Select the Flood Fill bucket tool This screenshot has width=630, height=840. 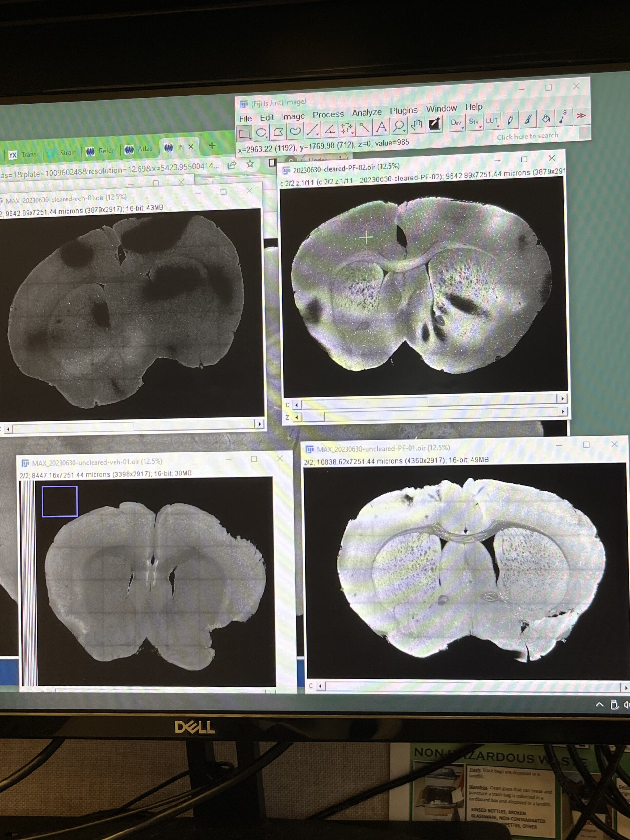coord(546,118)
